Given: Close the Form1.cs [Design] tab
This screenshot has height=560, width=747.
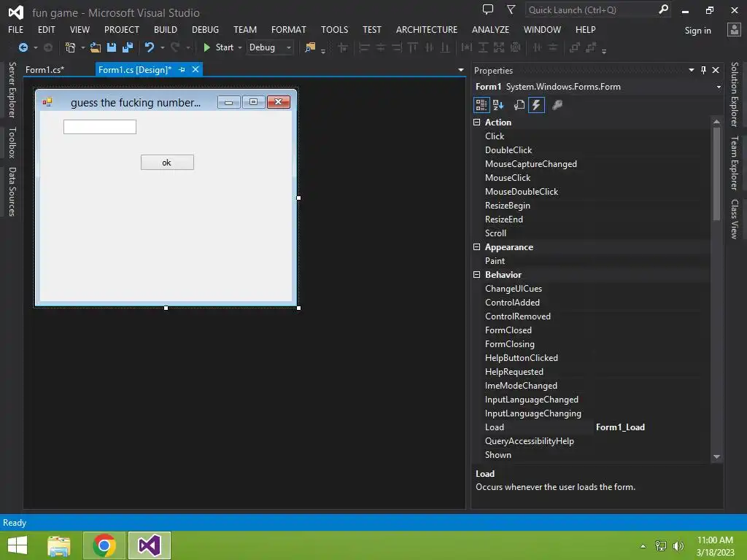Looking at the screenshot, I should (x=196, y=69).
